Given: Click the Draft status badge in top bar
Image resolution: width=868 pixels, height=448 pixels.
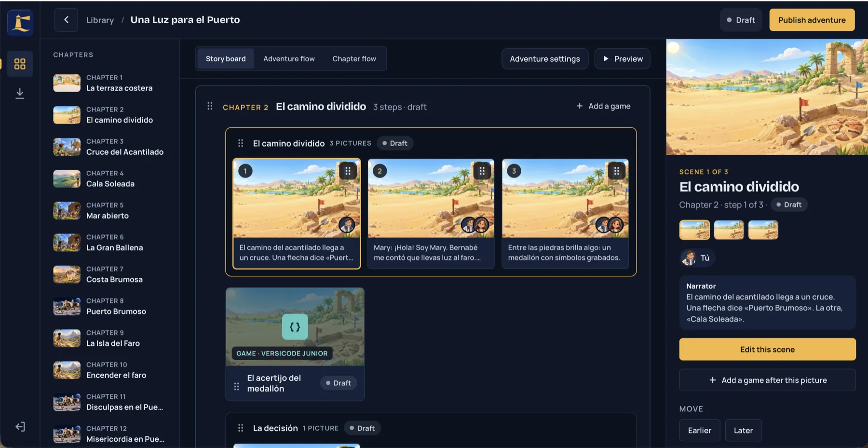Looking at the screenshot, I should (741, 20).
